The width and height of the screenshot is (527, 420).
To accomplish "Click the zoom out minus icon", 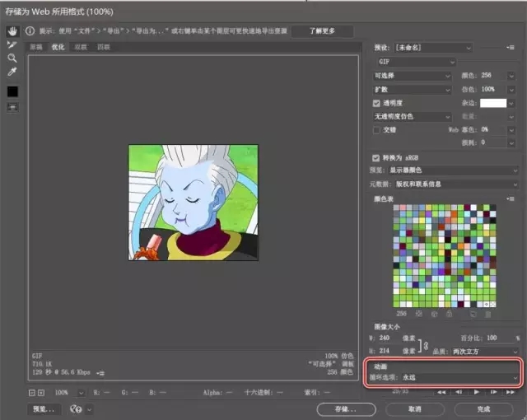I will tap(31, 393).
